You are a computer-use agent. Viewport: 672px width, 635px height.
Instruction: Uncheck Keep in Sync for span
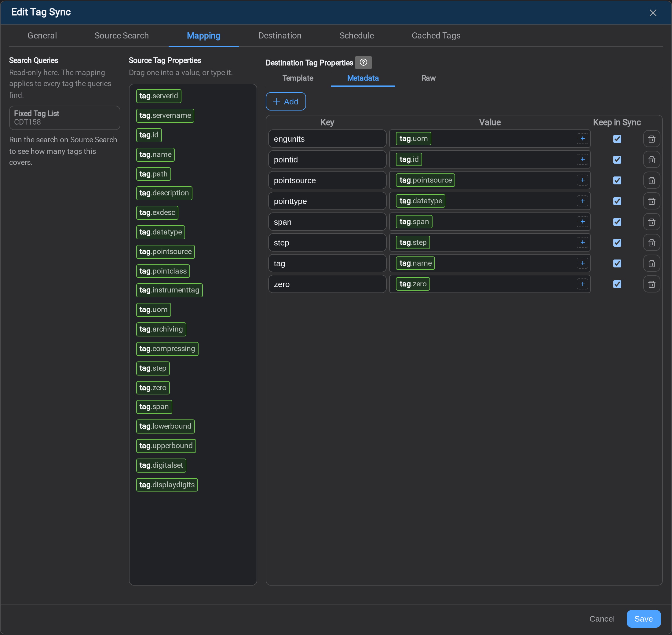617,222
